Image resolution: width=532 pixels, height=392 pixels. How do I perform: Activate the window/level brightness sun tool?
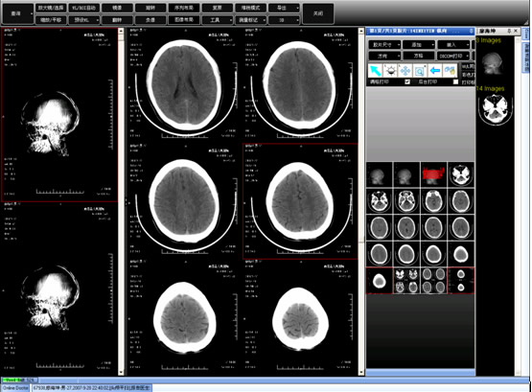point(390,71)
